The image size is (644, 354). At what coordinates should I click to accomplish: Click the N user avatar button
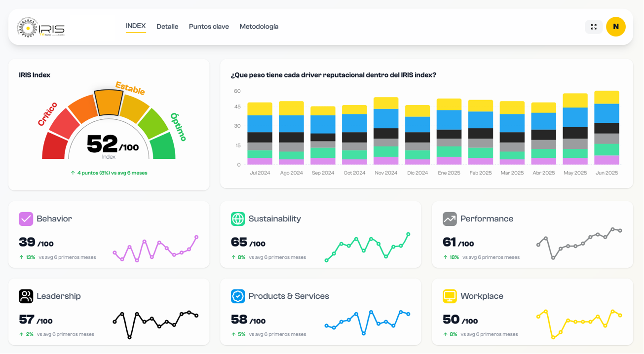pyautogui.click(x=616, y=27)
